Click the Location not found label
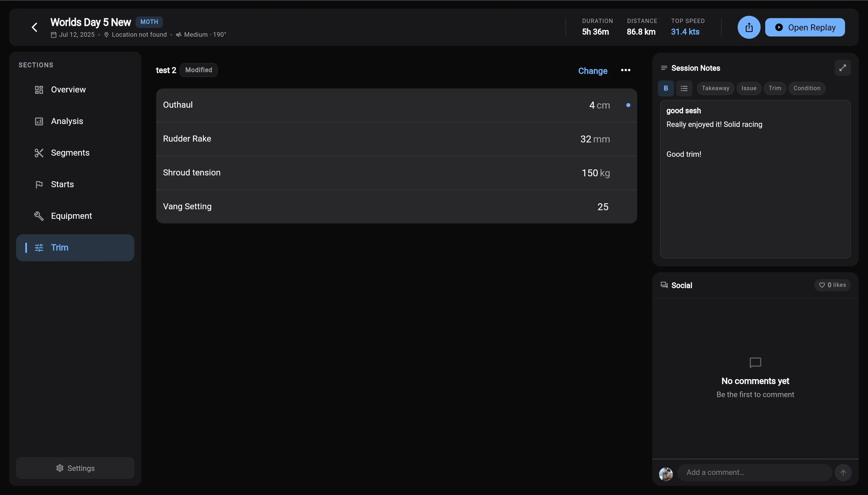868x495 pixels. pos(139,35)
